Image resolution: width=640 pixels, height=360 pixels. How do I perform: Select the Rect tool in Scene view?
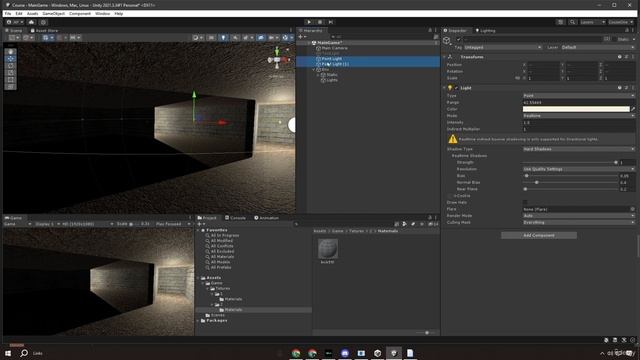[x=11, y=80]
